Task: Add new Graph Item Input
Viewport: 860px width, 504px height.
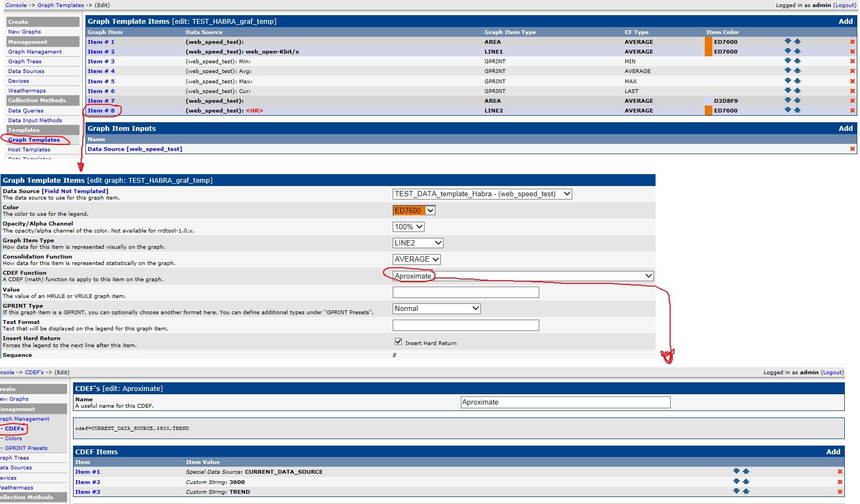Action: click(845, 128)
